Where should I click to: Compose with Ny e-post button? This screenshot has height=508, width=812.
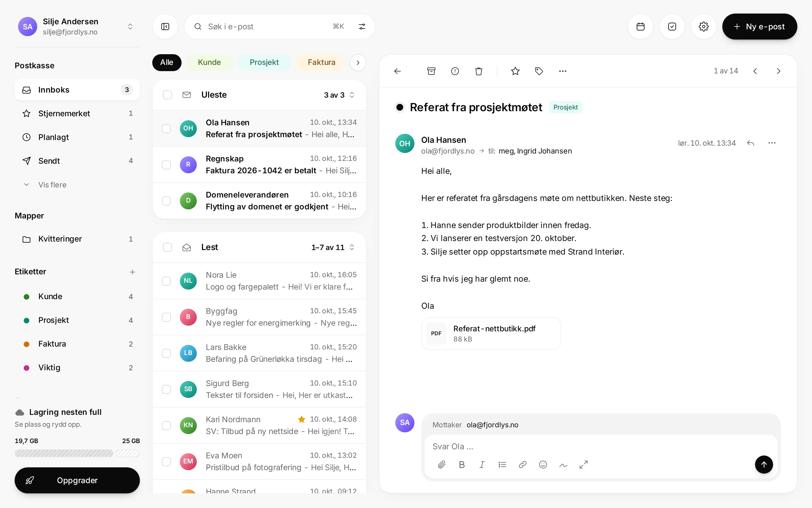tap(759, 27)
